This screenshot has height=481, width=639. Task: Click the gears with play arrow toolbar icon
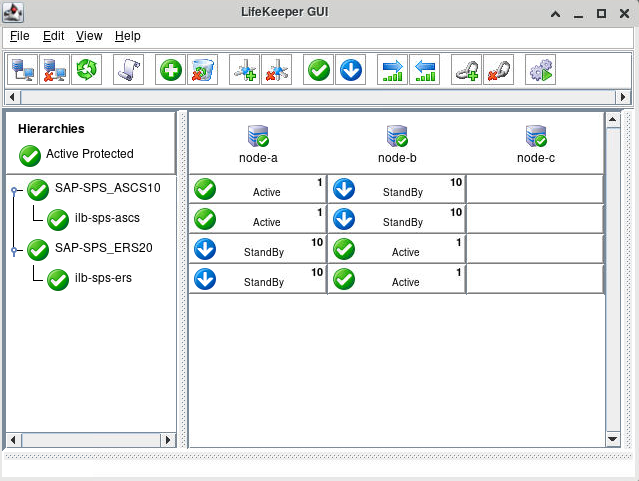click(541, 70)
